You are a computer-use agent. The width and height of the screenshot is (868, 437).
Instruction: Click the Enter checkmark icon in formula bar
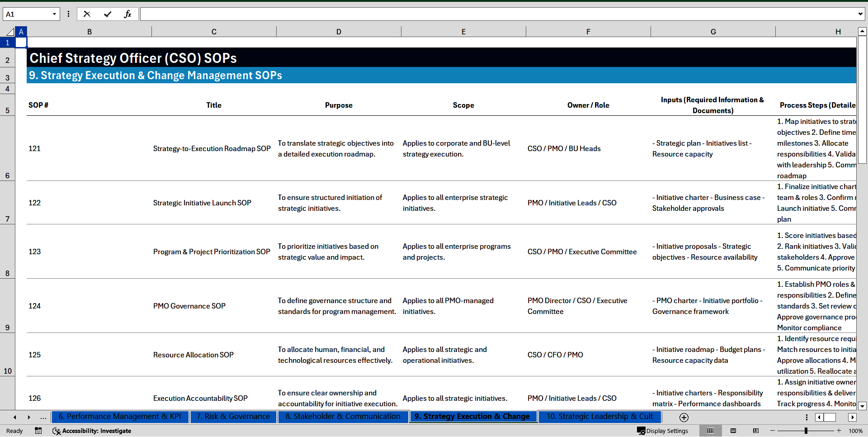point(108,14)
